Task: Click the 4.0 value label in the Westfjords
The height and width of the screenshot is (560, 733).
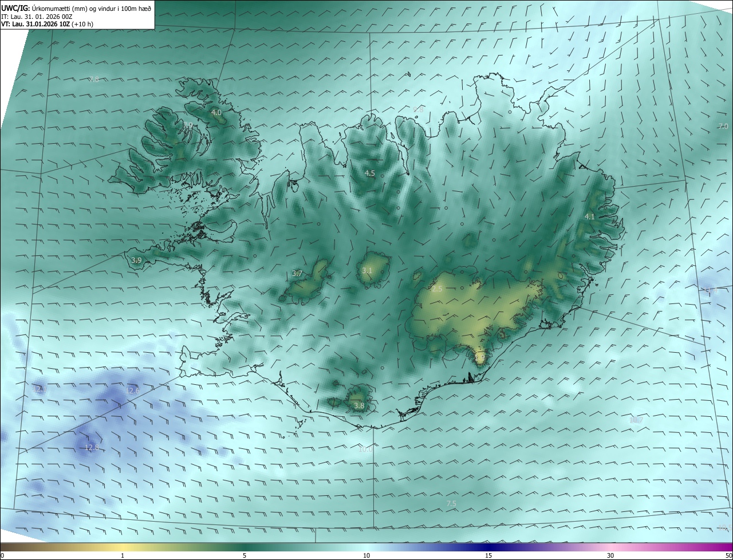Action: point(216,113)
